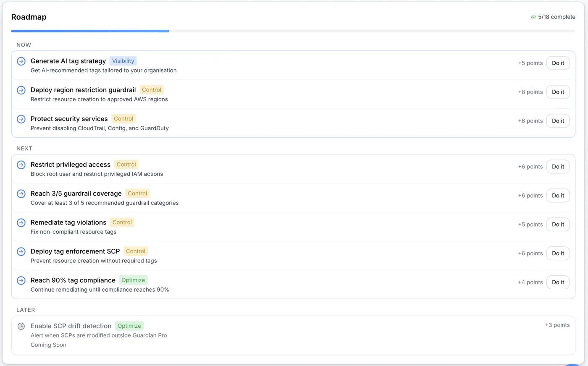The height and width of the screenshot is (366, 588).
Task: Click arrow icon beside Deploy region restriction guardrail
Action: tap(21, 90)
